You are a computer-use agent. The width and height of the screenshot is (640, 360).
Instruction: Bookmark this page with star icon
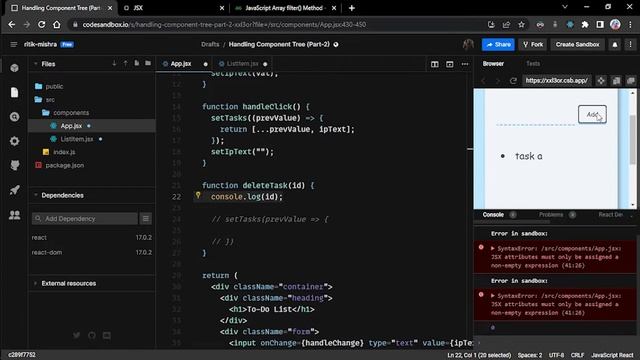(521, 24)
